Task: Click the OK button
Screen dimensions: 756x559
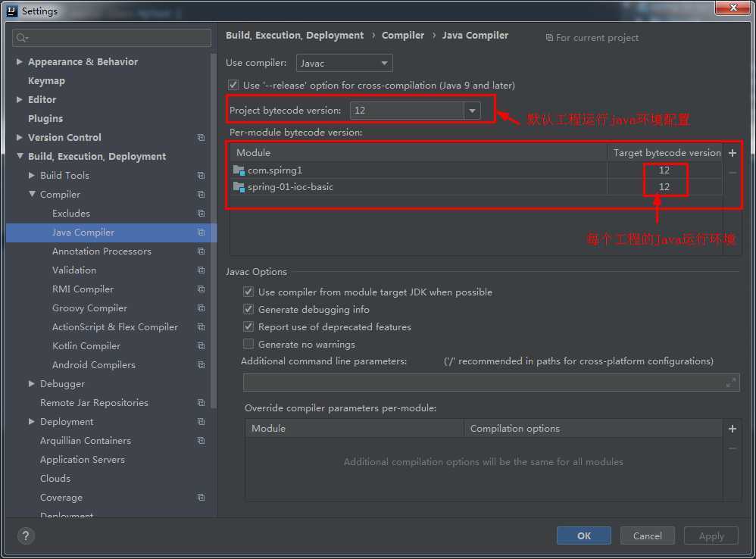Action: (x=583, y=536)
